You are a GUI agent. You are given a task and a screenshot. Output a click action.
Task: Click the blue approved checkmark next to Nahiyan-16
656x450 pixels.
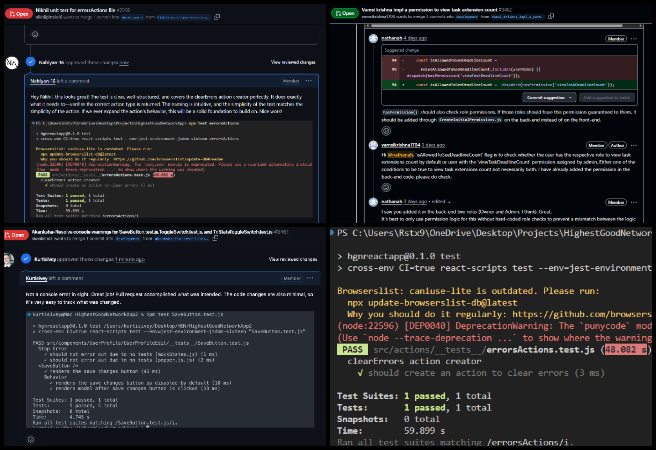(30, 62)
